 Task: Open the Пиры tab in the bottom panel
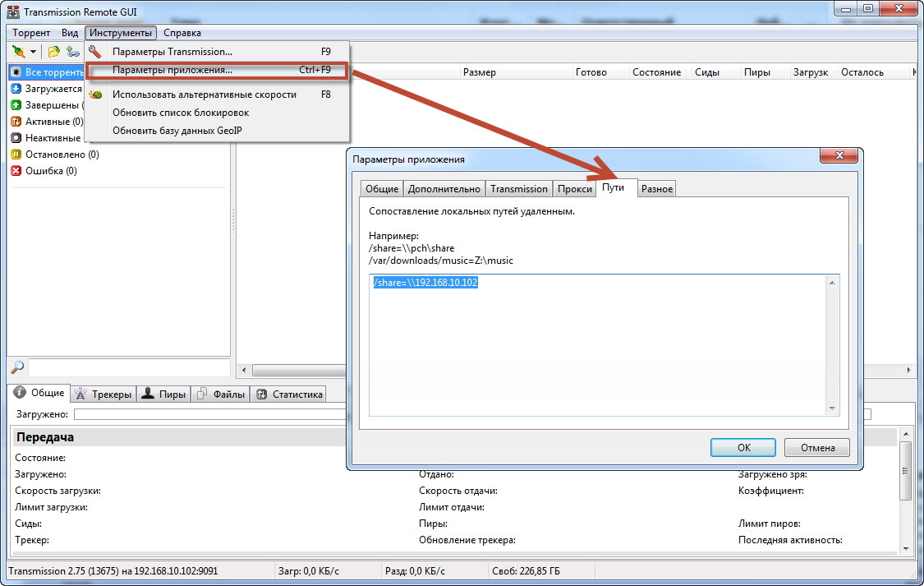pyautogui.click(x=163, y=395)
